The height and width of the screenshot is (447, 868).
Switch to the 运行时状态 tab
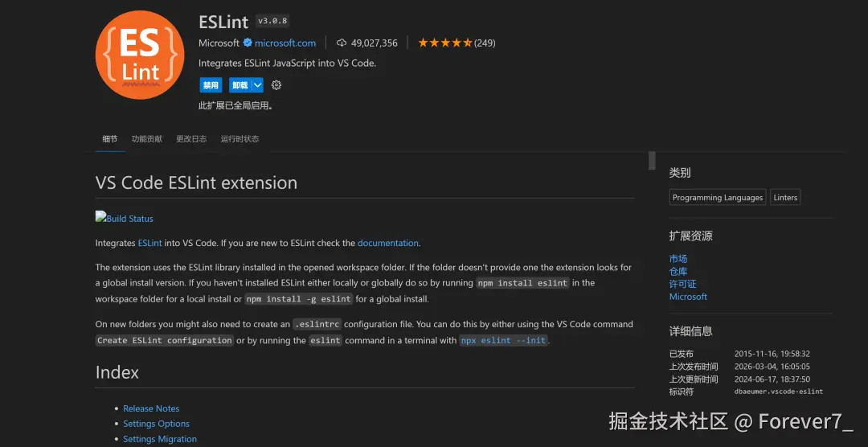coord(240,139)
